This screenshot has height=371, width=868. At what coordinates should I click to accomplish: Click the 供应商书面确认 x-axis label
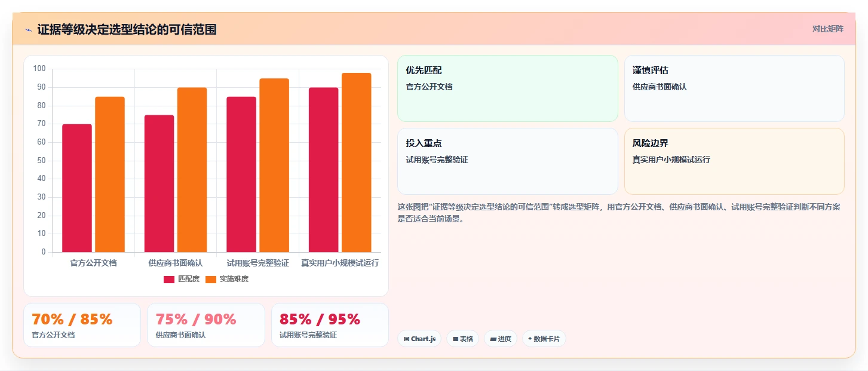(176, 263)
